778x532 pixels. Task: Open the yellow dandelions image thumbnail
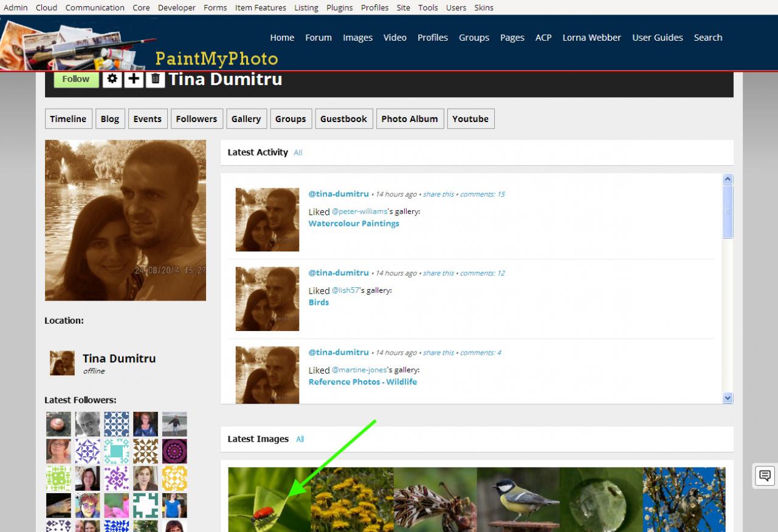point(352,500)
